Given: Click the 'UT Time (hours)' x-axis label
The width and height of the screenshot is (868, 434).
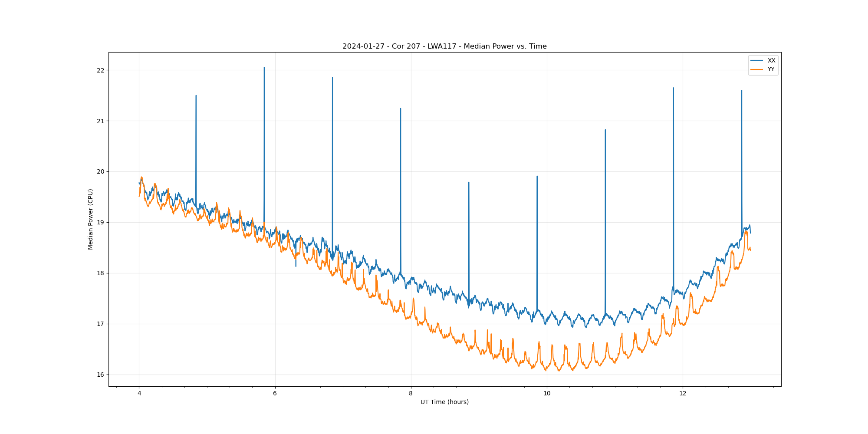Looking at the screenshot, I should [444, 402].
